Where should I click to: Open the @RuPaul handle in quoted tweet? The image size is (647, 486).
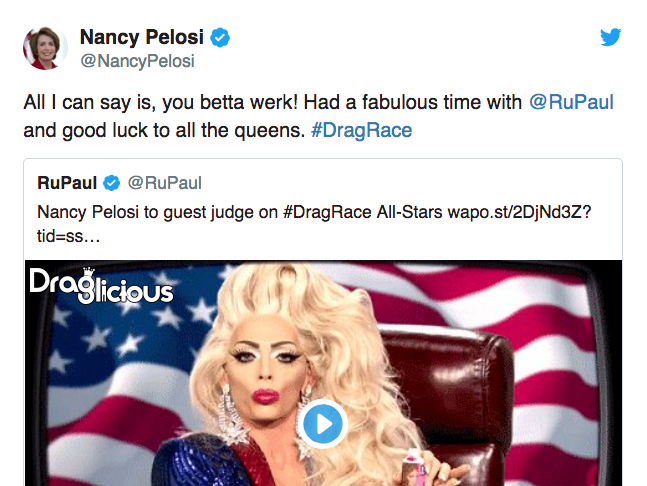pos(165,183)
